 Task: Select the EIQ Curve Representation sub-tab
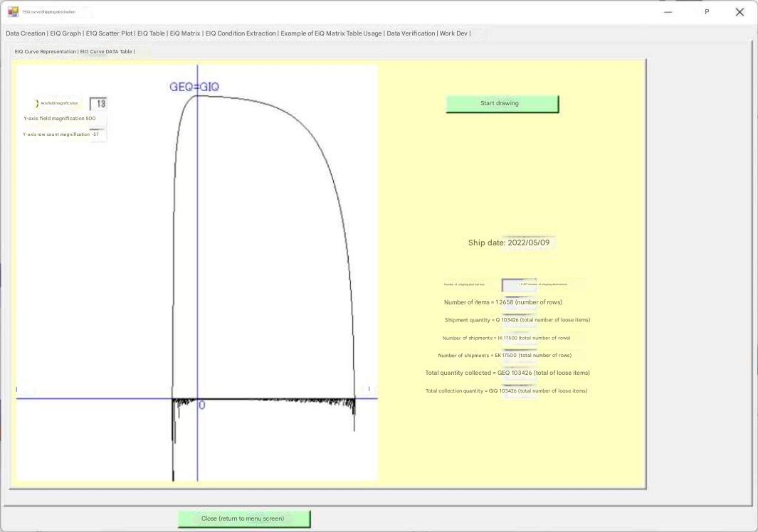pos(45,52)
